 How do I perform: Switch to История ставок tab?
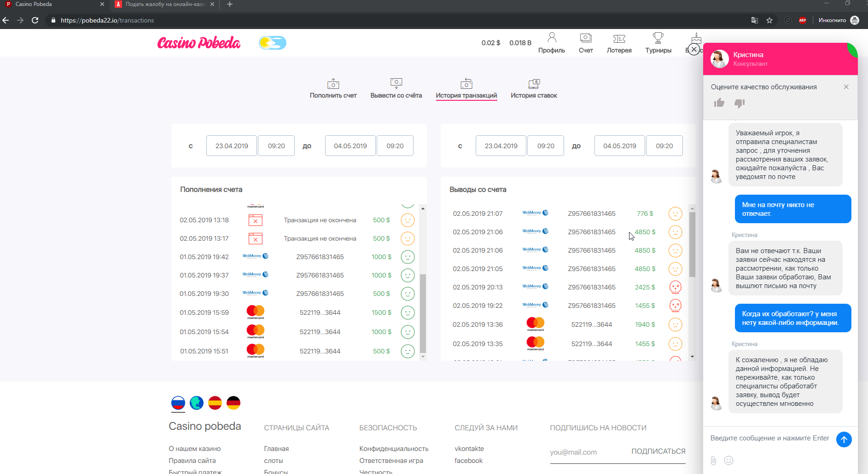[534, 89]
